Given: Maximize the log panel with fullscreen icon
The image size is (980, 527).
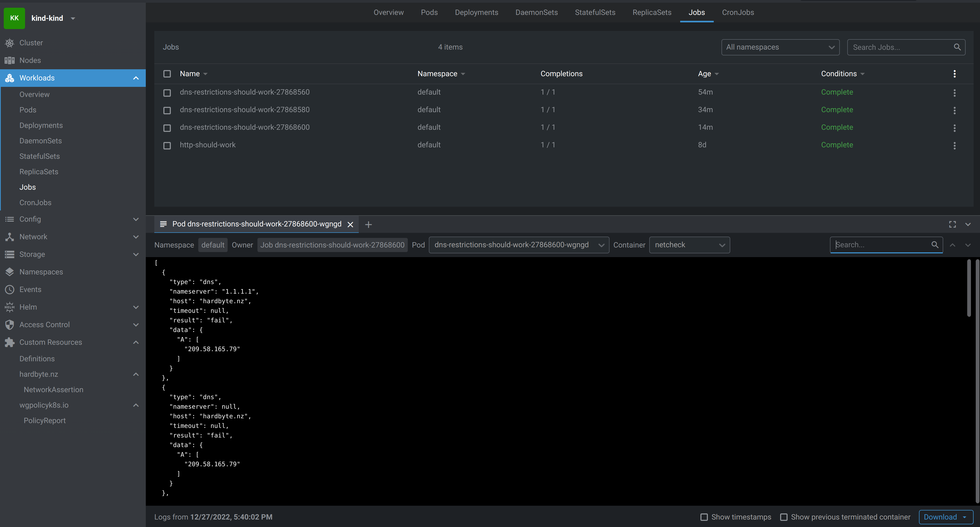Looking at the screenshot, I should 952,224.
